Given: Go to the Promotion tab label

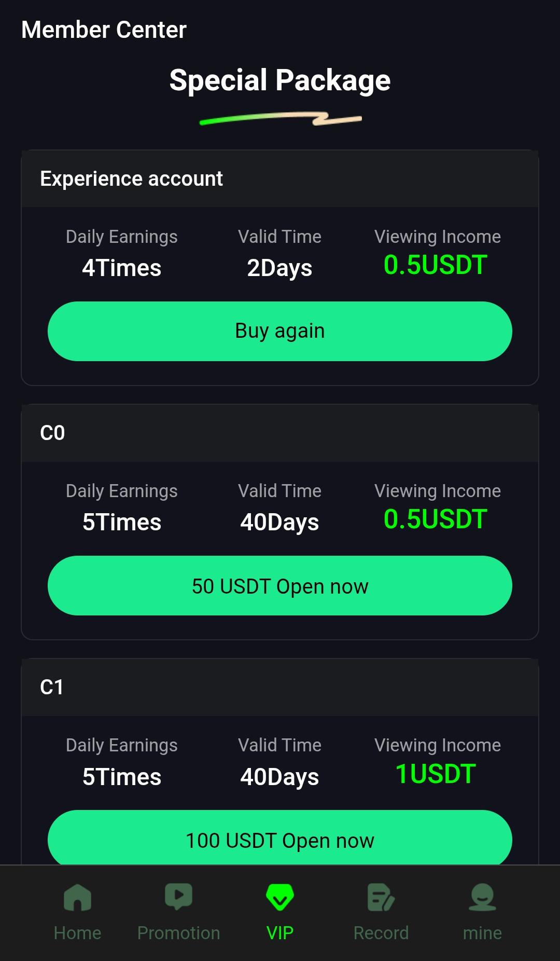Looking at the screenshot, I should pos(178,933).
